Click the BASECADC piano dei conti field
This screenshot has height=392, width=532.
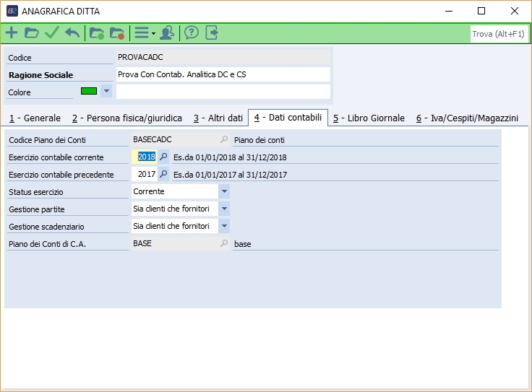(x=176, y=139)
